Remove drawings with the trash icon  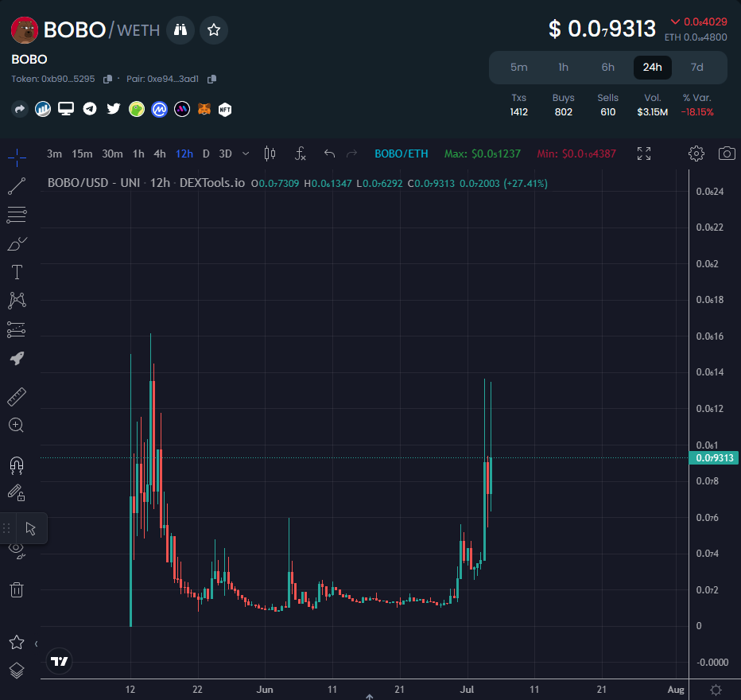17,590
